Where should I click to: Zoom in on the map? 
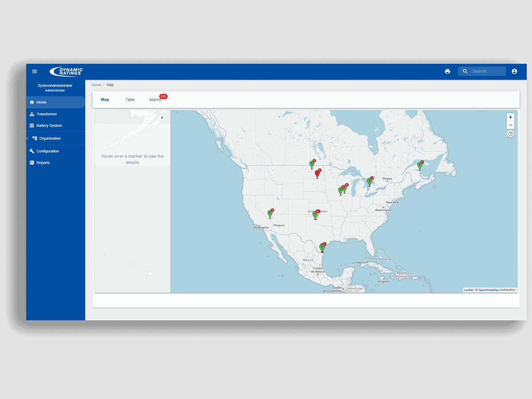tap(511, 117)
